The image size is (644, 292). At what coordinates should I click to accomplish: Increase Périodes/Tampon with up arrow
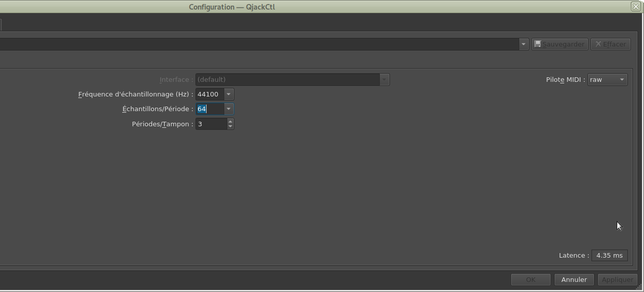[230, 121]
